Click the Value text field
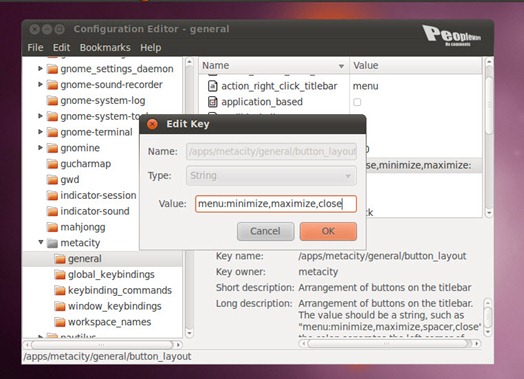 [276, 204]
